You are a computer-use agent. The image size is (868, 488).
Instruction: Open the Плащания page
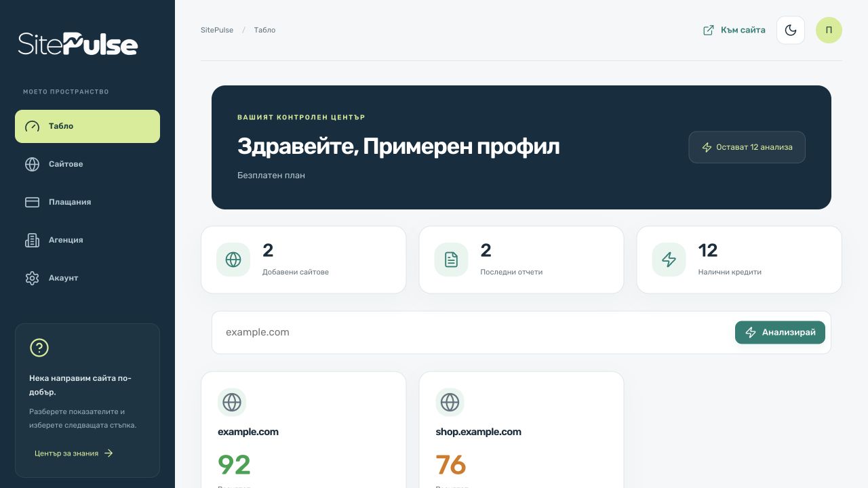point(87,202)
